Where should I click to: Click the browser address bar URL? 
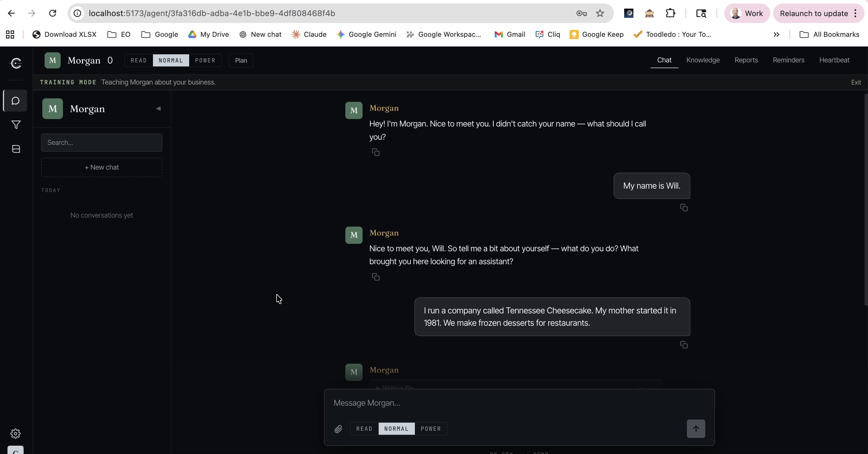pos(212,13)
